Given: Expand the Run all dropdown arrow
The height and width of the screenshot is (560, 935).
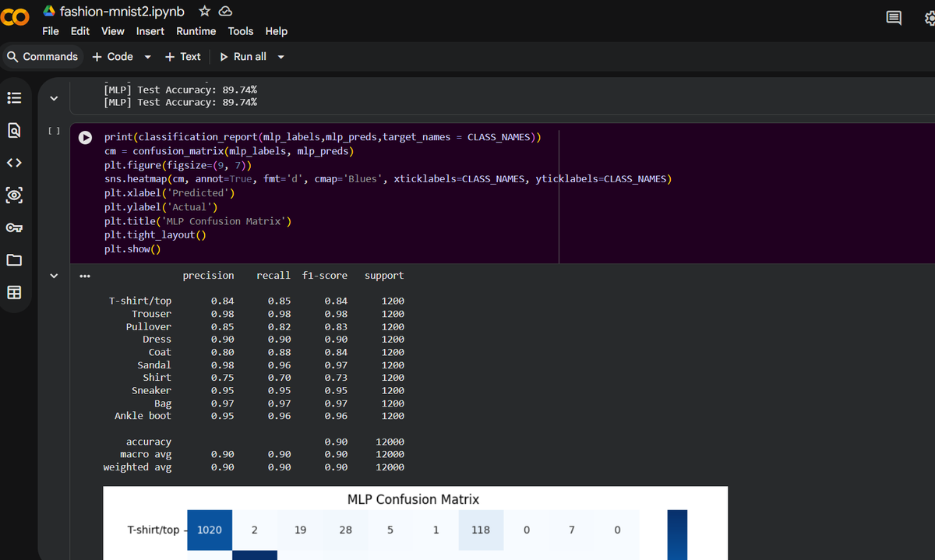Looking at the screenshot, I should [x=280, y=57].
